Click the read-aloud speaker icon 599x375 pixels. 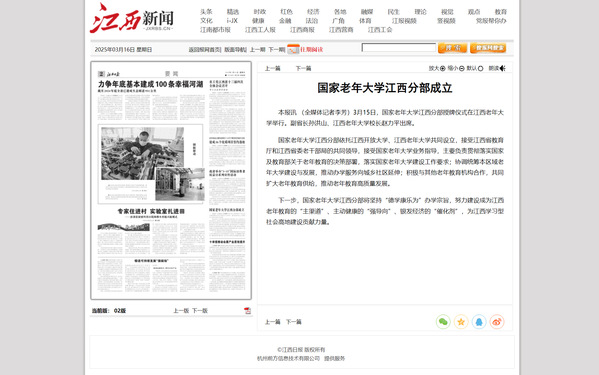[x=503, y=68]
